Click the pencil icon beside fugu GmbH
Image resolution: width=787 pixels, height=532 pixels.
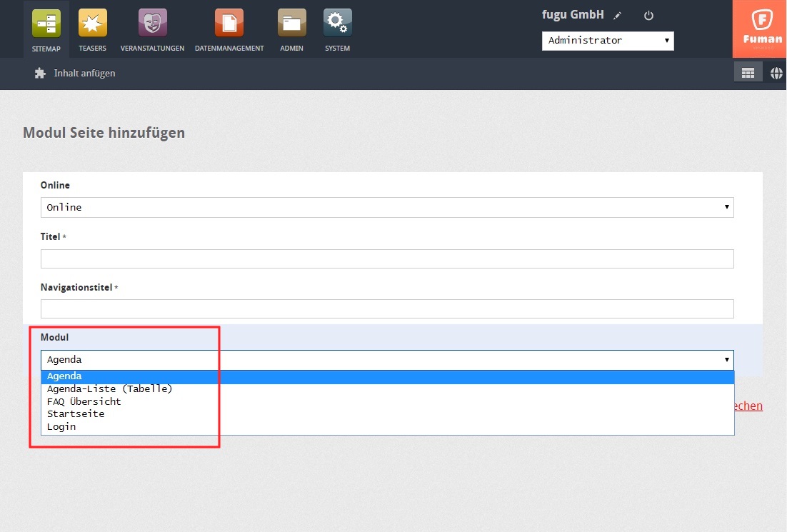[x=618, y=16]
